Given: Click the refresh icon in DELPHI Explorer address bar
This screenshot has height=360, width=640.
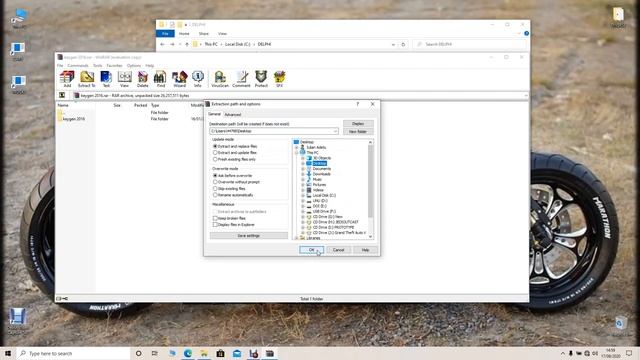Looking at the screenshot, I should [403, 44].
